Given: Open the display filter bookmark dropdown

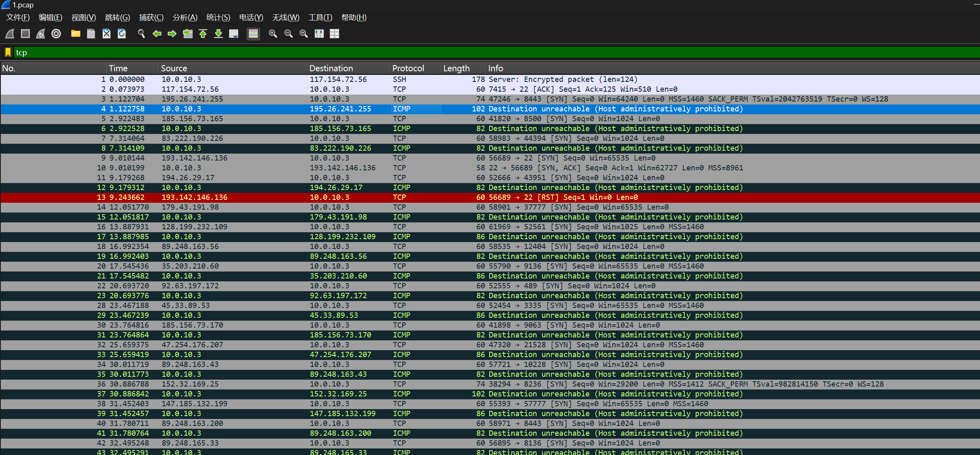Looking at the screenshot, I should (x=8, y=52).
